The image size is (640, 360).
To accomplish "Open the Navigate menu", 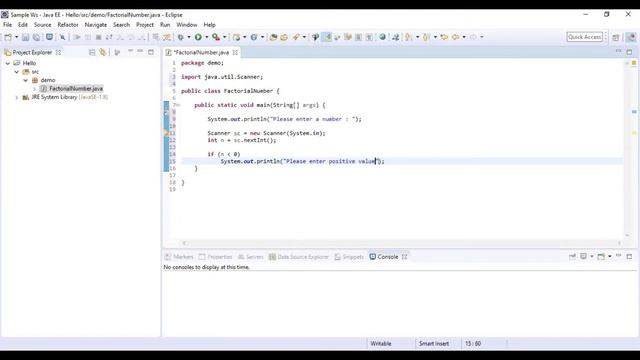I will pos(96,25).
